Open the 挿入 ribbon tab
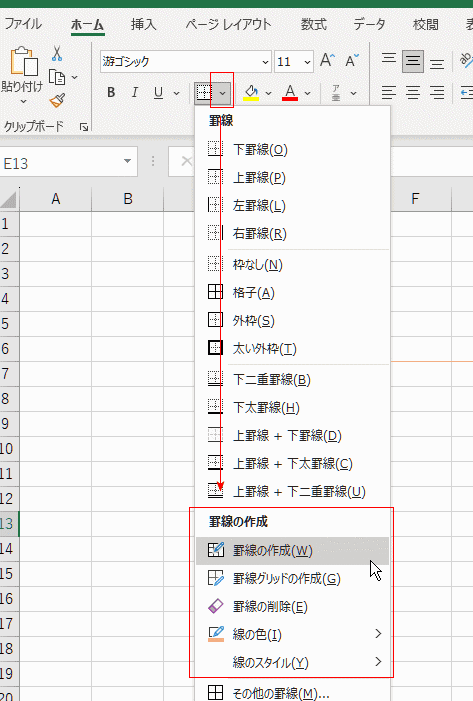 [x=144, y=24]
